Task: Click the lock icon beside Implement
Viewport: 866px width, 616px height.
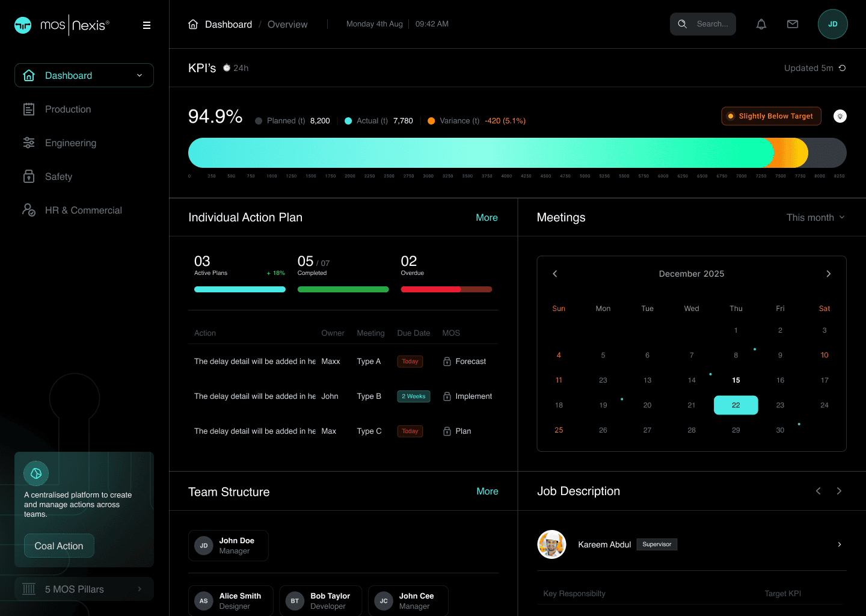Action: (x=447, y=396)
